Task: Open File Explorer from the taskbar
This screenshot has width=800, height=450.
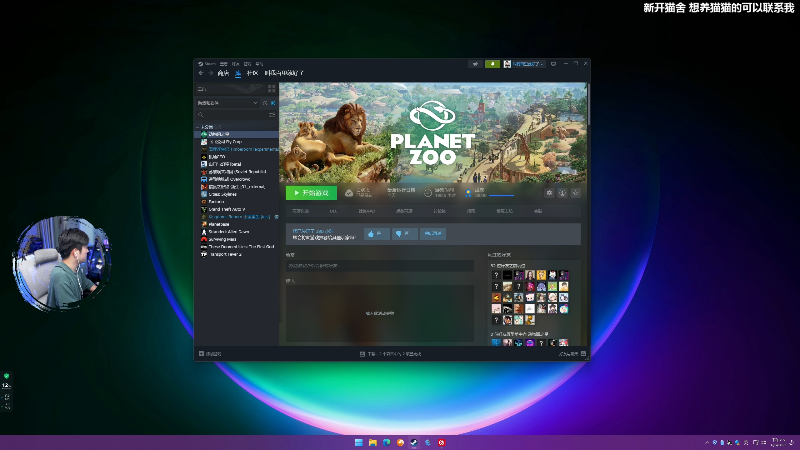Action: coord(372,442)
